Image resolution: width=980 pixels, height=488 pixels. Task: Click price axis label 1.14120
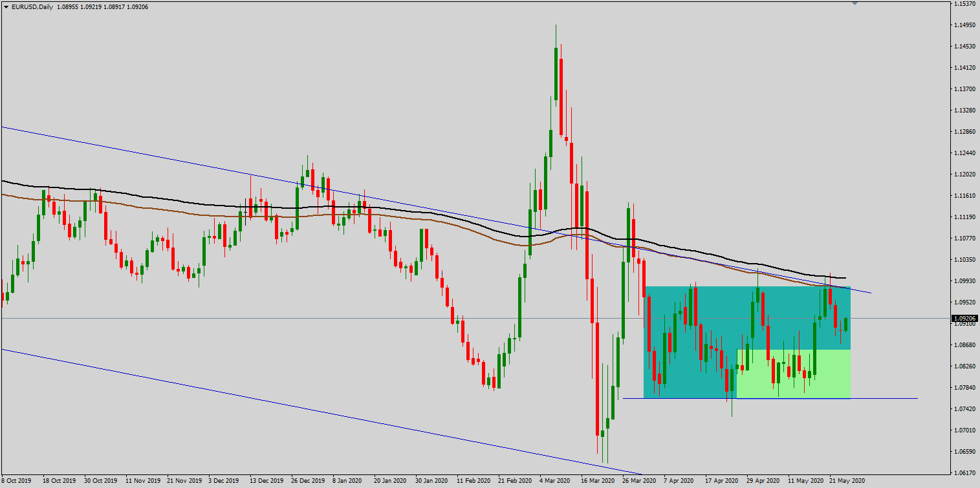[x=964, y=68]
